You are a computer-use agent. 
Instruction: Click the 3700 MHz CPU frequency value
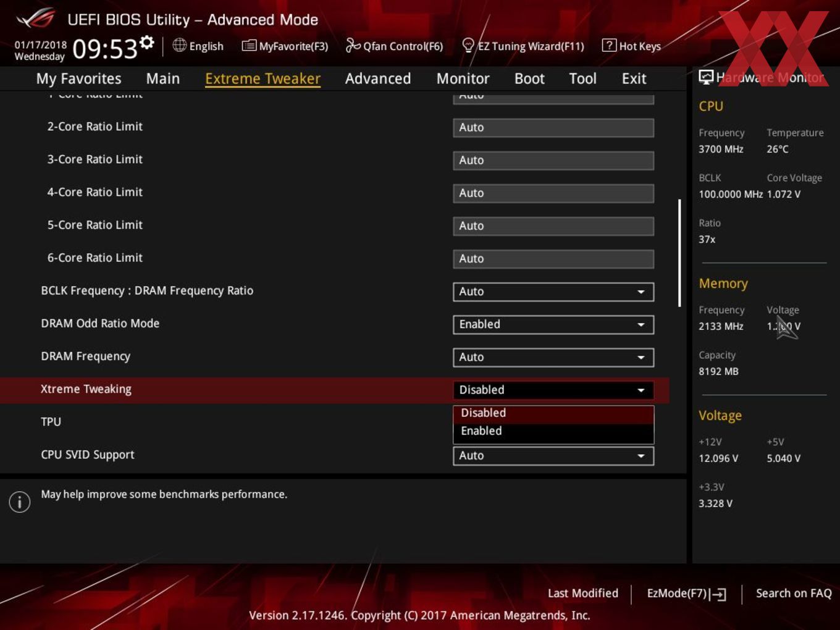click(x=721, y=149)
